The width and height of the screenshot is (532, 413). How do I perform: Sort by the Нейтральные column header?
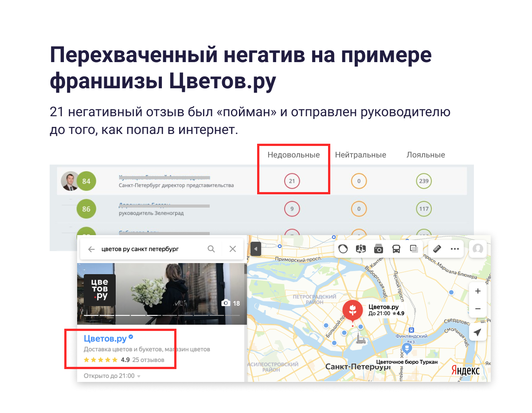[360, 155]
